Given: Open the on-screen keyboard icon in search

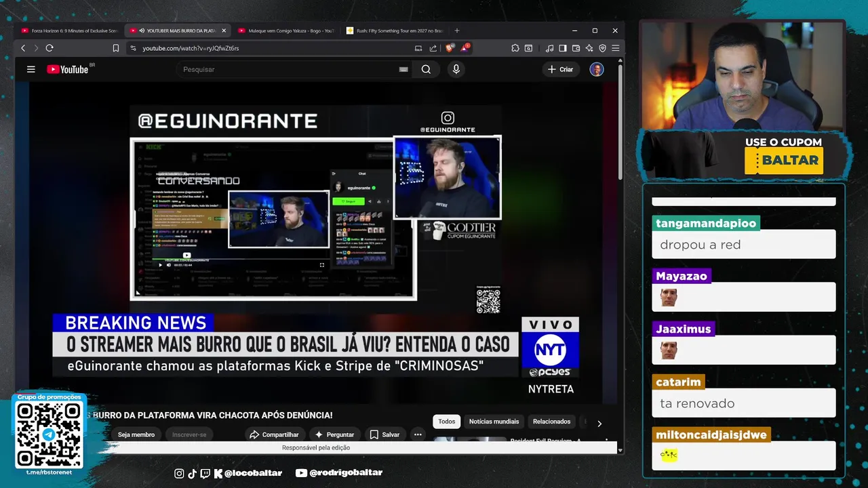Looking at the screenshot, I should 403,69.
